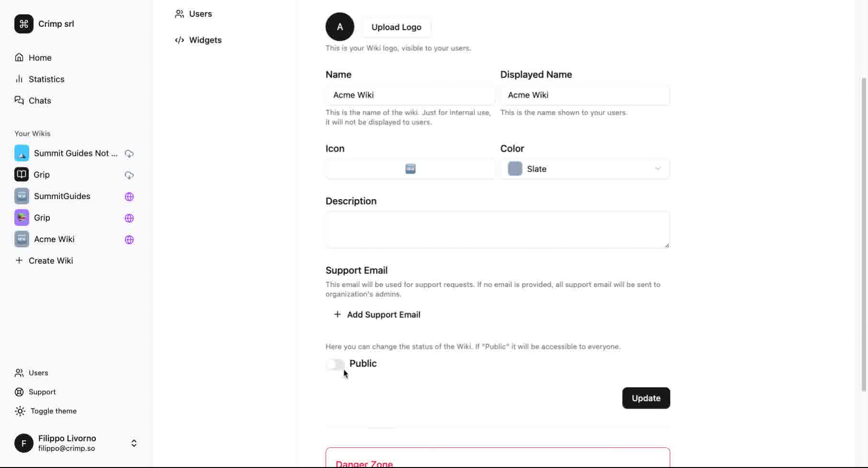The height and width of the screenshot is (468, 868).
Task: Click the plus icon for Create Wiki
Action: coord(19,261)
